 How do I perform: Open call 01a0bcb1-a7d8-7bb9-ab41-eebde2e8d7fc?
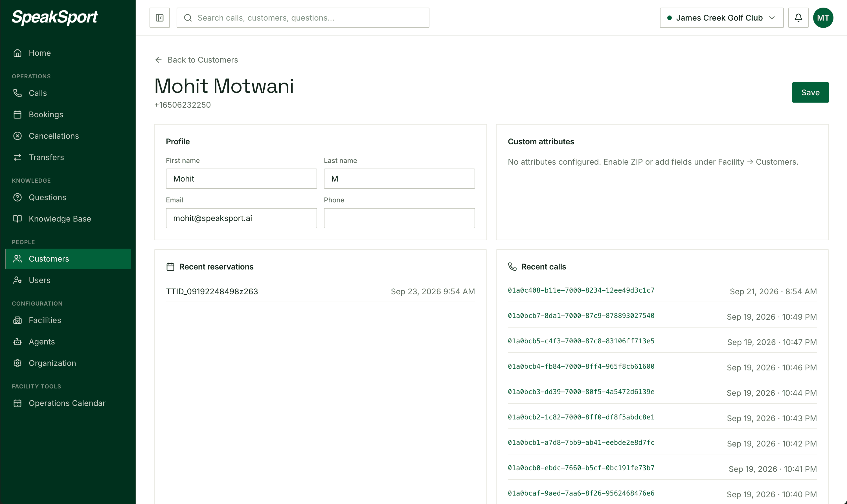[581, 443]
